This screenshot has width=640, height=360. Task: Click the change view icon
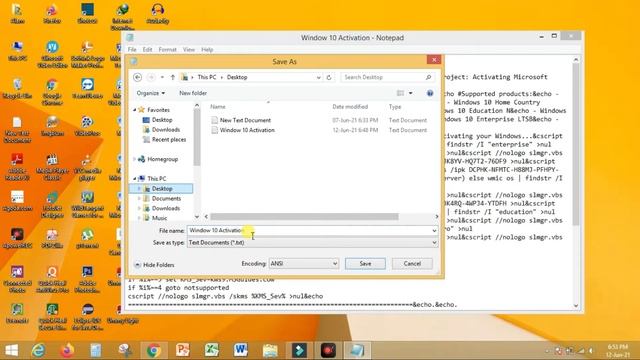pyautogui.click(x=400, y=93)
